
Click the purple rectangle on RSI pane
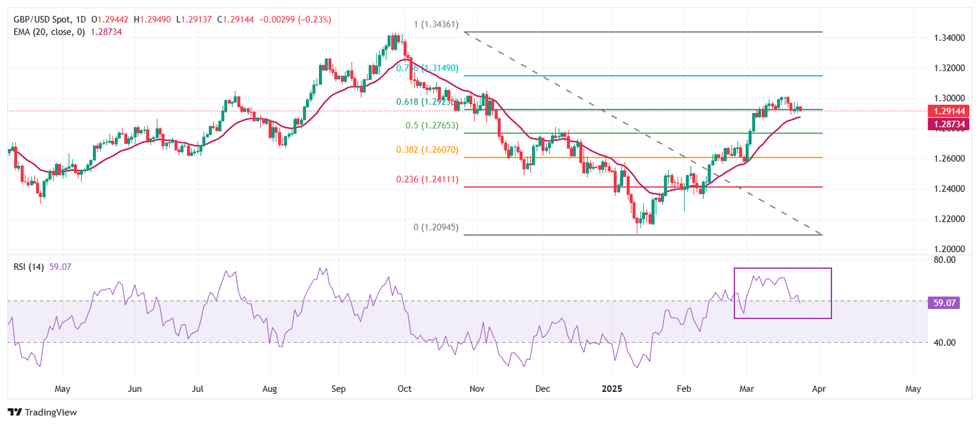pos(783,293)
